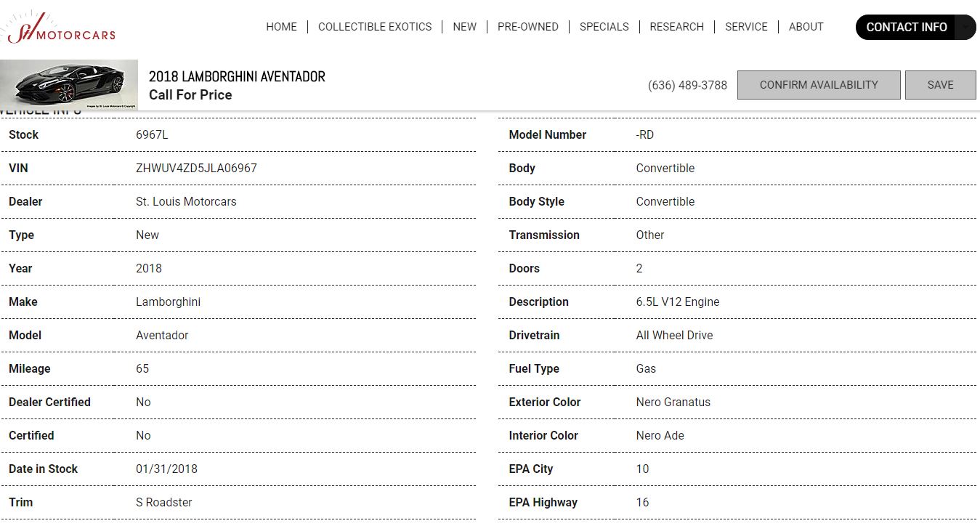The image size is (980, 526).
Task: Open the Pre-Owned menu
Action: click(528, 27)
